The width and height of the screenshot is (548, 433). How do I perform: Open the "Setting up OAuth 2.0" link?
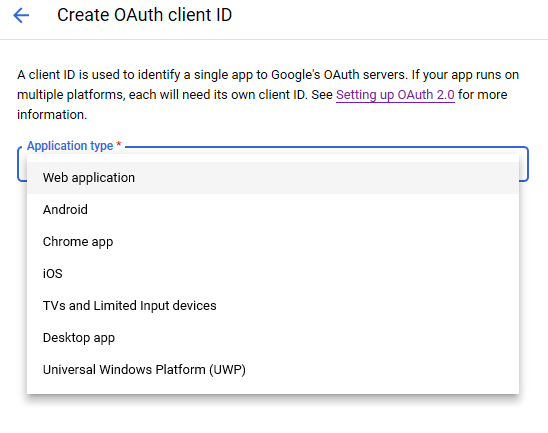pos(395,95)
